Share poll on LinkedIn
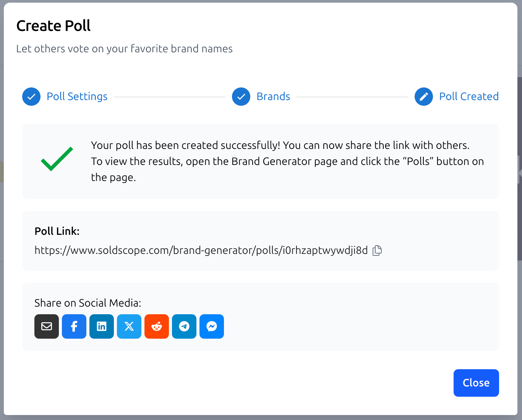Screen dimensions: 522x420 [101, 326]
